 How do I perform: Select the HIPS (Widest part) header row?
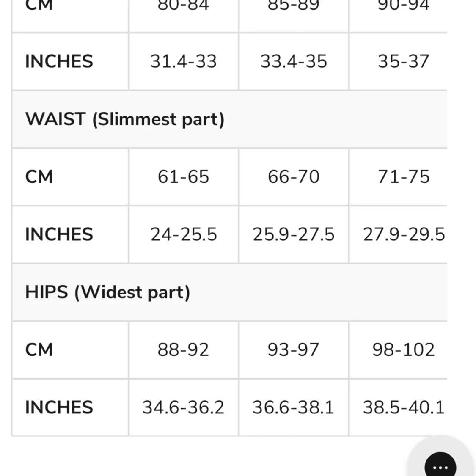229,292
